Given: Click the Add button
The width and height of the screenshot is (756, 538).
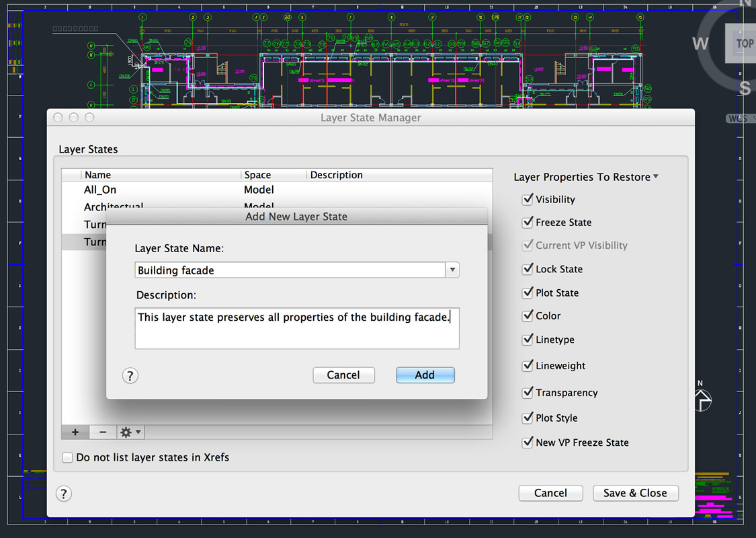Looking at the screenshot, I should (x=425, y=375).
